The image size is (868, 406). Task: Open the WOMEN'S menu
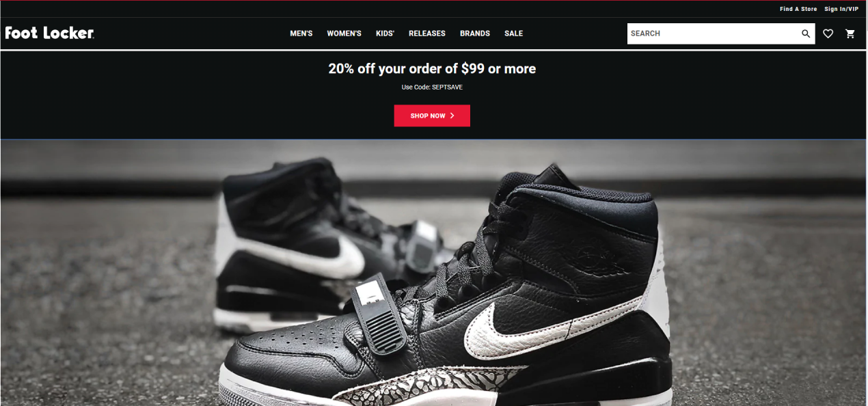[344, 33]
